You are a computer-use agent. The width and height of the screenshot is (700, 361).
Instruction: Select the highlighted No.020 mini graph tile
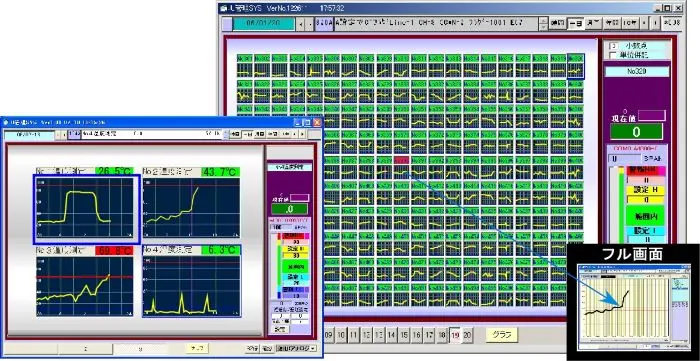(x=575, y=66)
